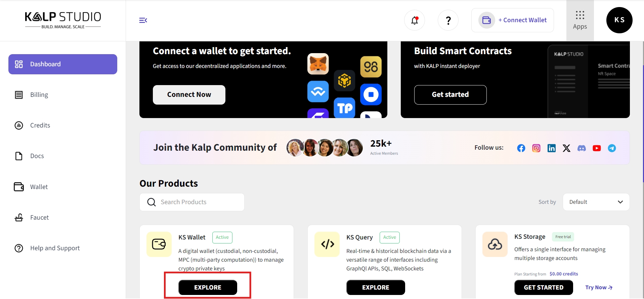The image size is (644, 299).
Task: Visit Kalp's Facebook page
Action: [x=521, y=148]
